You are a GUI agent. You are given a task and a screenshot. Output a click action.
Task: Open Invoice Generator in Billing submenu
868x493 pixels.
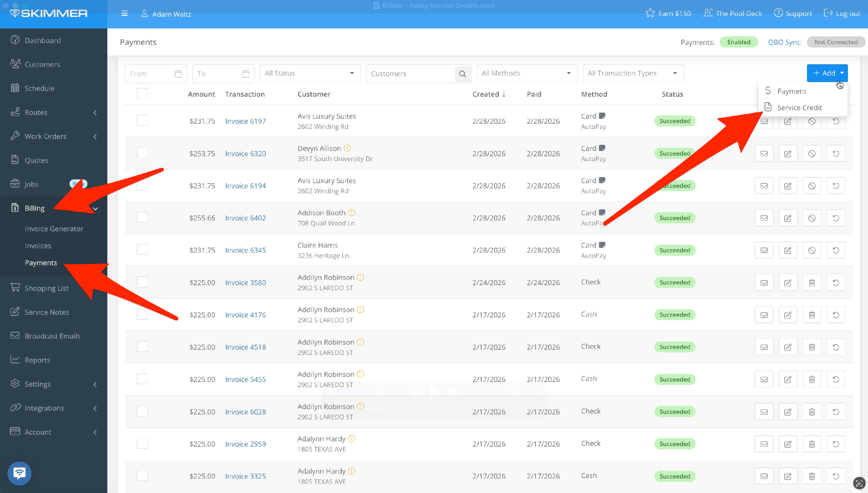click(x=54, y=229)
